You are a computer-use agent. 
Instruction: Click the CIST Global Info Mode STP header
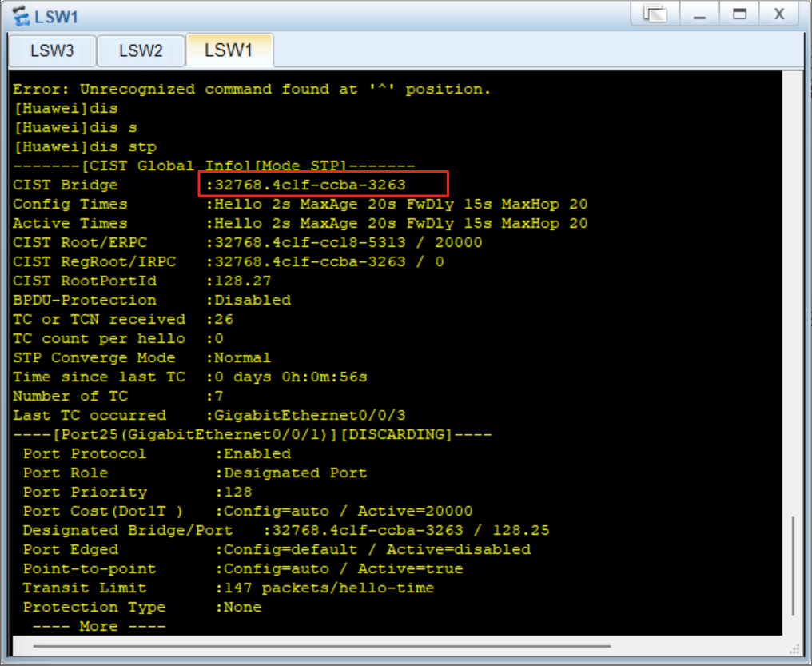[214, 166]
